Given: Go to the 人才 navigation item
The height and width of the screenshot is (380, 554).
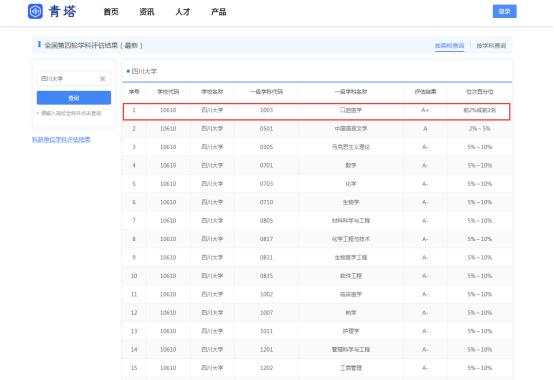Looking at the screenshot, I should (183, 12).
